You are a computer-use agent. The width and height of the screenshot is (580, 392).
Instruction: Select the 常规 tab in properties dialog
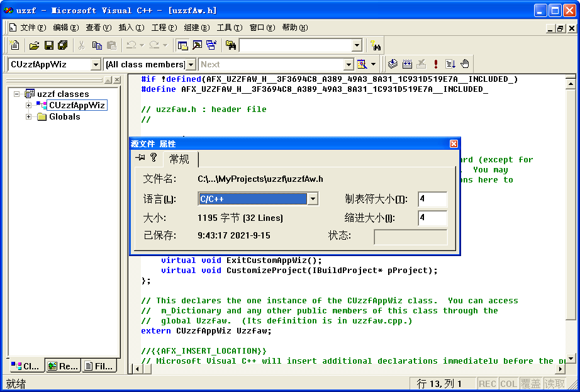point(179,159)
